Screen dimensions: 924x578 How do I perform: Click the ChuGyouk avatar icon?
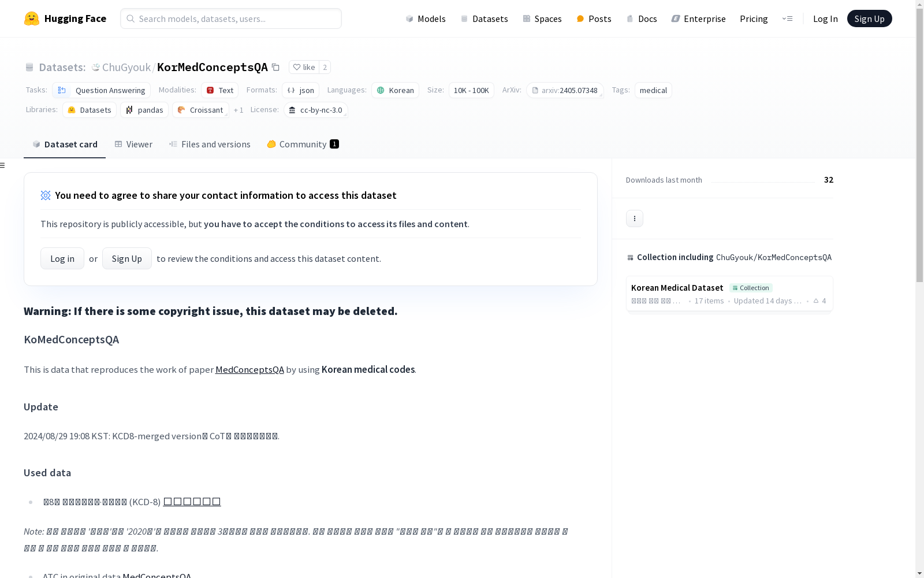click(x=96, y=67)
